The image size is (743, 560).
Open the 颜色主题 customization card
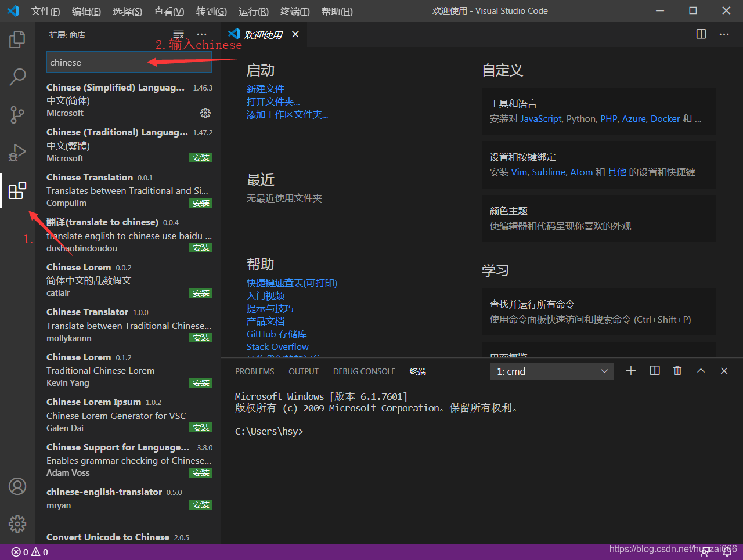(x=599, y=218)
